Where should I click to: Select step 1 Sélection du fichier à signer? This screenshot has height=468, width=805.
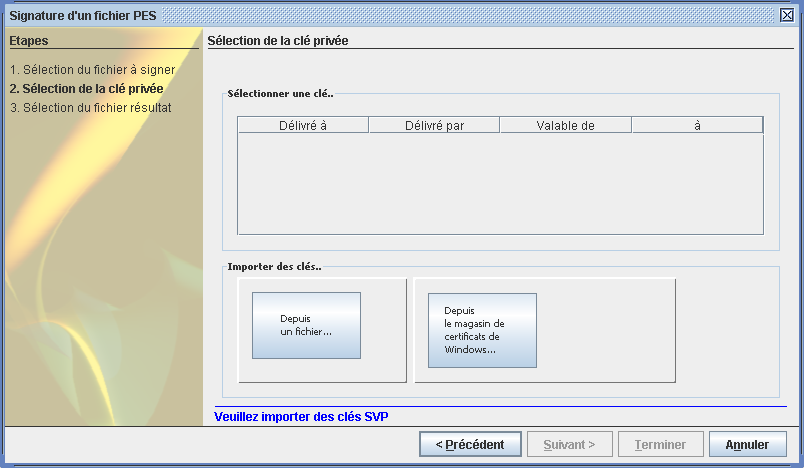(92, 70)
